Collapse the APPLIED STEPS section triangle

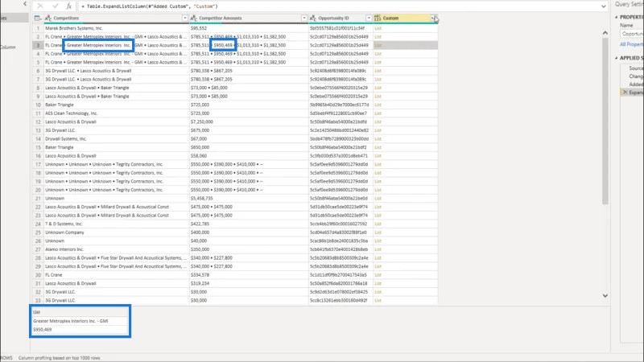tap(617, 58)
